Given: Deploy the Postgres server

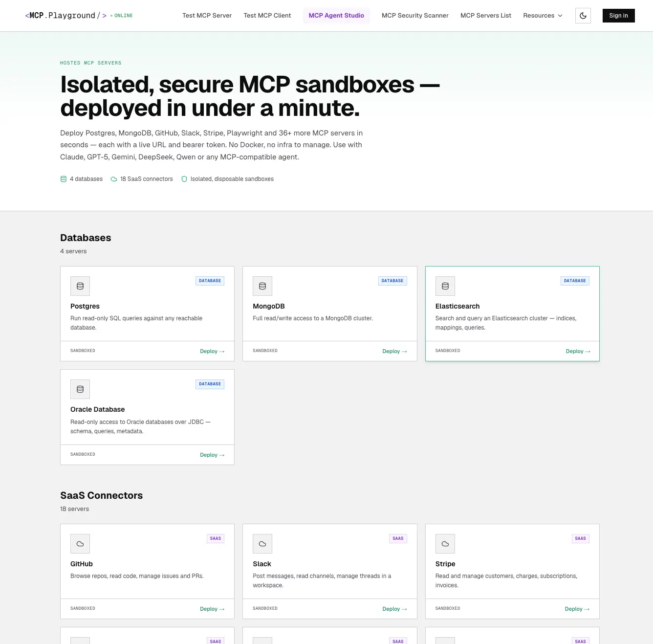Looking at the screenshot, I should pyautogui.click(x=212, y=351).
